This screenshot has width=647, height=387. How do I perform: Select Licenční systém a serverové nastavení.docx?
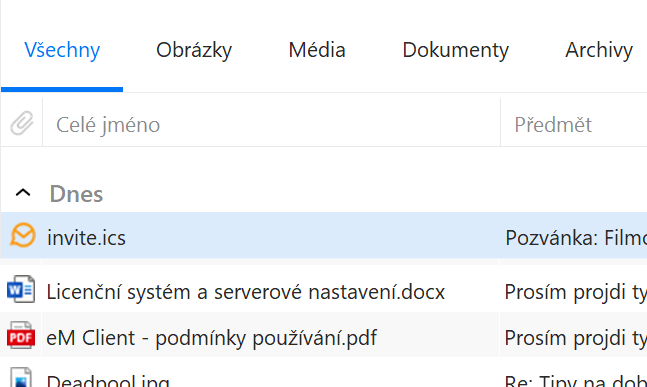coord(246,292)
